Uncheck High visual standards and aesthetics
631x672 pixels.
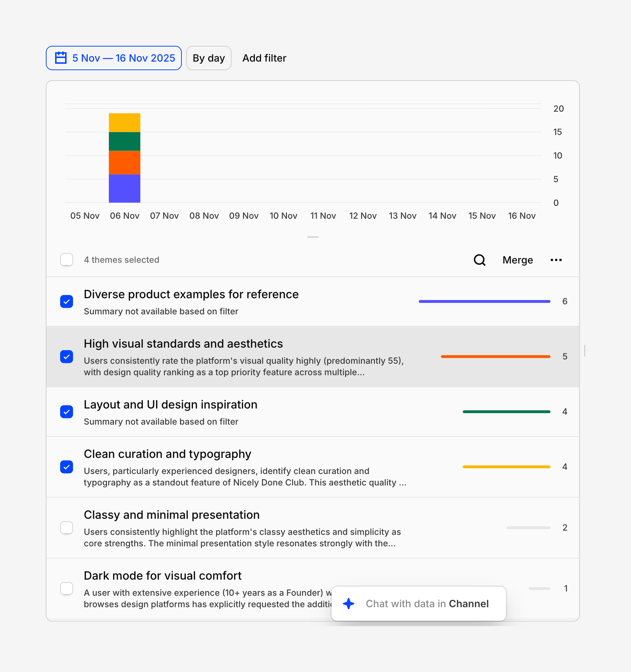[67, 357]
